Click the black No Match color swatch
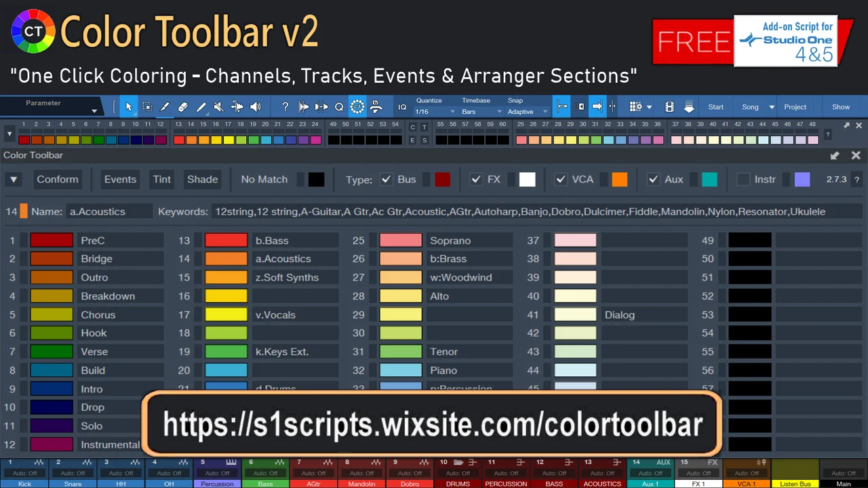Viewport: 868px width, 488px height. (317, 180)
